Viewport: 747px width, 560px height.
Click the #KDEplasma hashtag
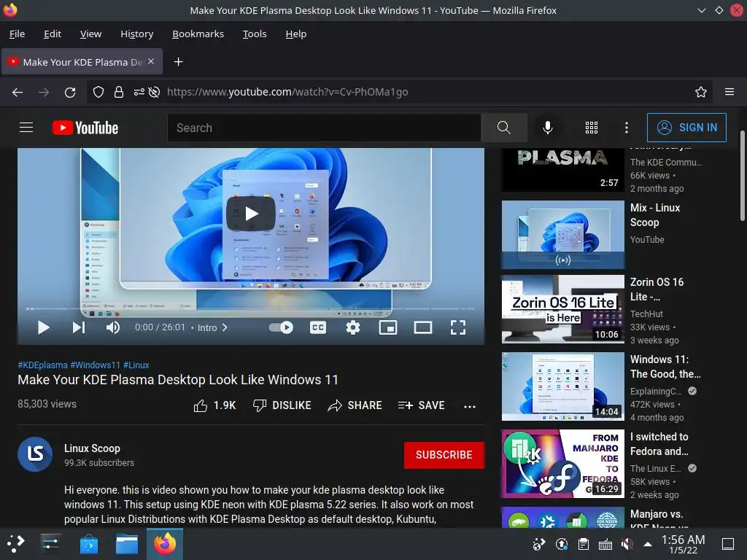[x=42, y=365]
